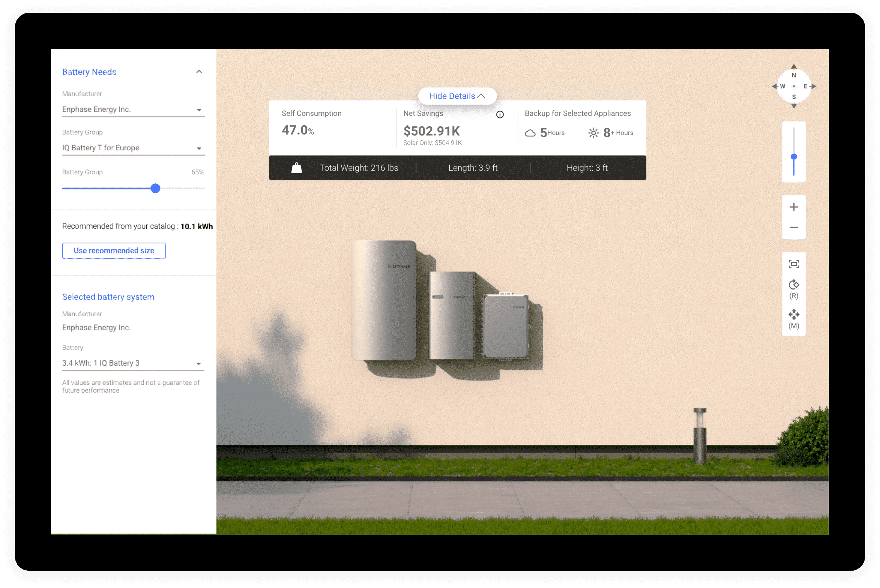Viewport: 880px width, 588px height.
Task: Click the sun icon for sunny backup hours
Action: (x=593, y=133)
